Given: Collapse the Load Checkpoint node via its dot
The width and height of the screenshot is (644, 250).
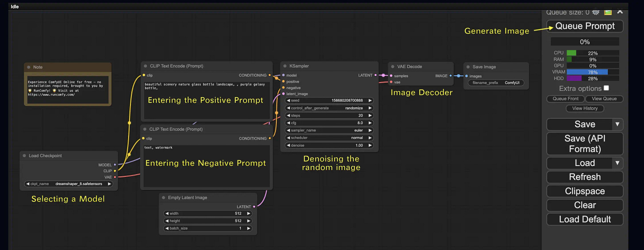Looking at the screenshot, I should pos(24,155).
